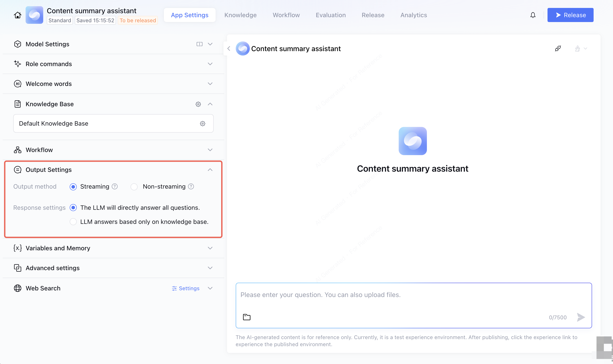Viewport: 613px width, 364px height.
Task: Collapse the Output Settings section
Action: [x=210, y=170]
